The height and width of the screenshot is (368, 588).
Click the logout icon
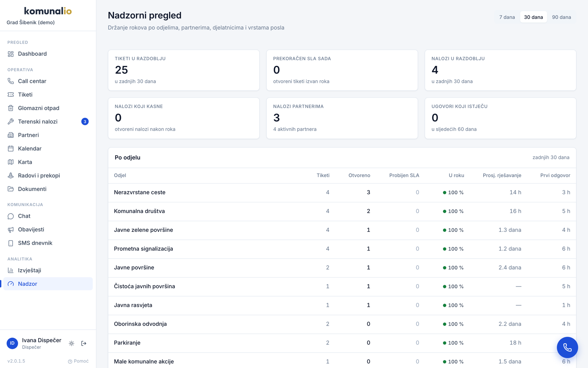click(84, 343)
